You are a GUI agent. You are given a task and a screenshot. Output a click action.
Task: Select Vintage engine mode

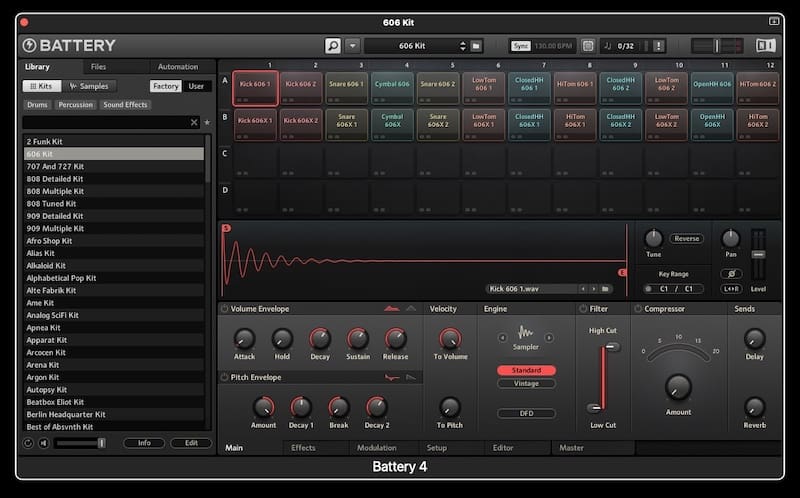click(x=526, y=384)
